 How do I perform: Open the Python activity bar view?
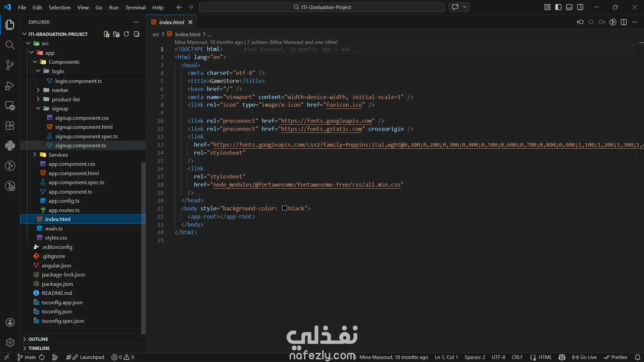(x=10, y=146)
